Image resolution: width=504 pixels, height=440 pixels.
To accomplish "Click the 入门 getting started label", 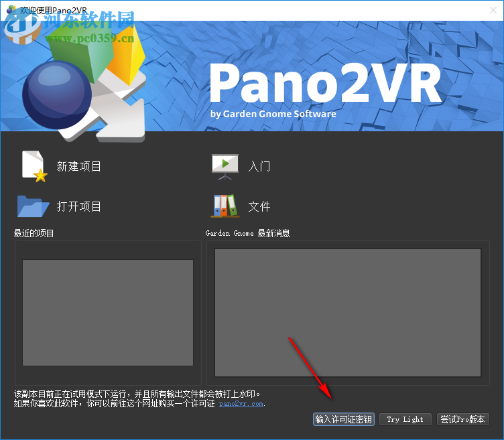I will (x=259, y=166).
